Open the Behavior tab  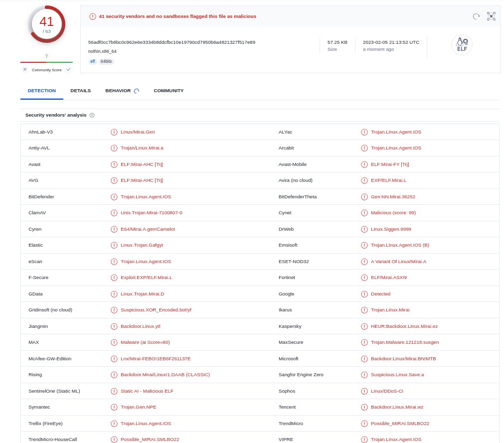pyautogui.click(x=118, y=91)
